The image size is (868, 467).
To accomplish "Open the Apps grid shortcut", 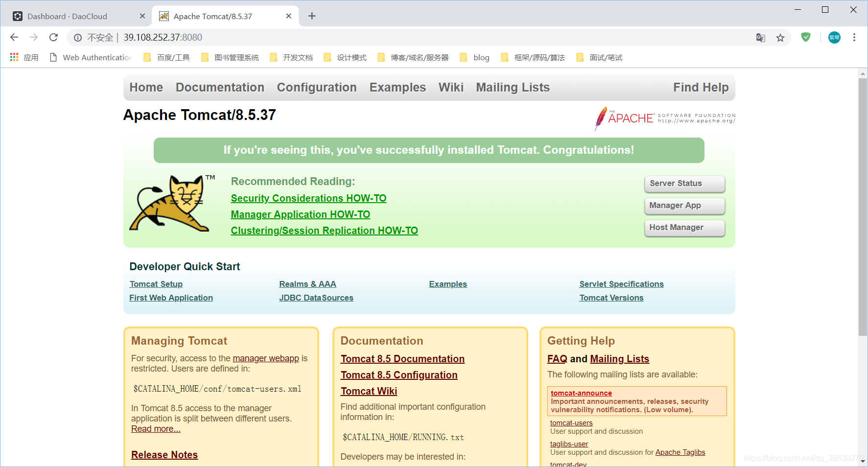I will pos(24,57).
